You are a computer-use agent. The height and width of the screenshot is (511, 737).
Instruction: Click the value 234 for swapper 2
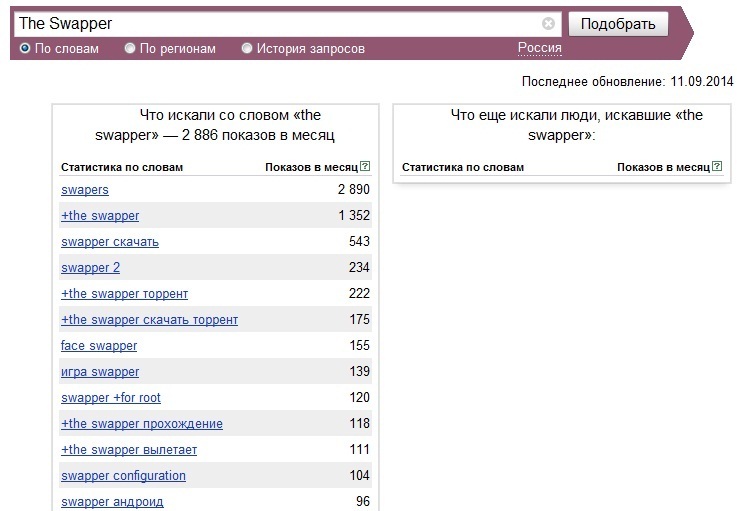tap(360, 267)
